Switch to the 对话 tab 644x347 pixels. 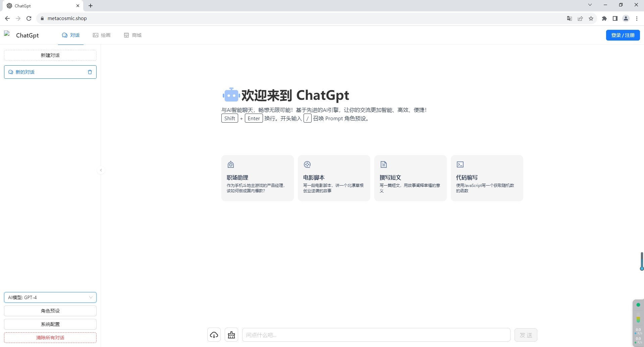(x=71, y=35)
